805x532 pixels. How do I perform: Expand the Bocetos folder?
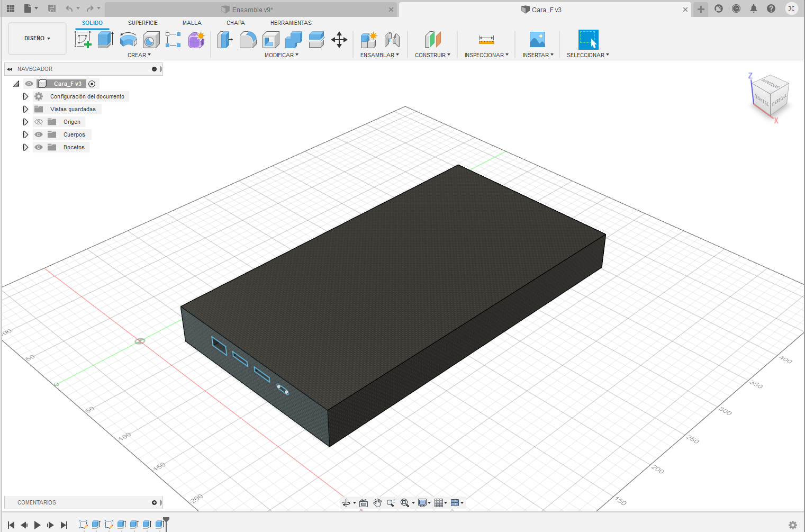pos(25,147)
